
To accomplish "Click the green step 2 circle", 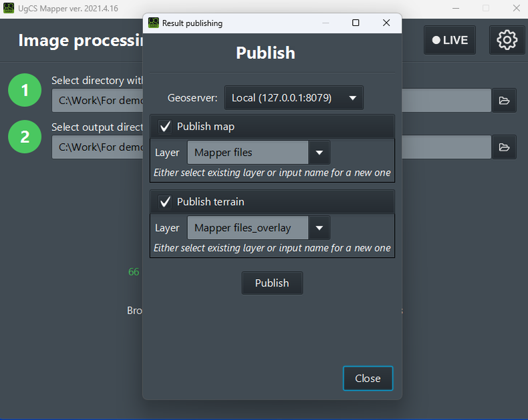I will [x=25, y=136].
